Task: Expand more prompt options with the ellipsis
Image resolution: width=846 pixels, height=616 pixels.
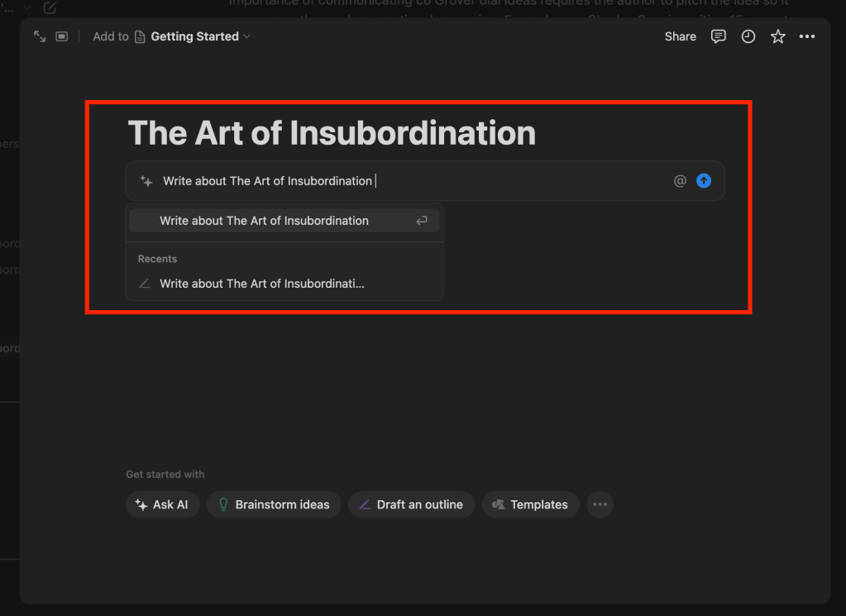Action: (600, 504)
